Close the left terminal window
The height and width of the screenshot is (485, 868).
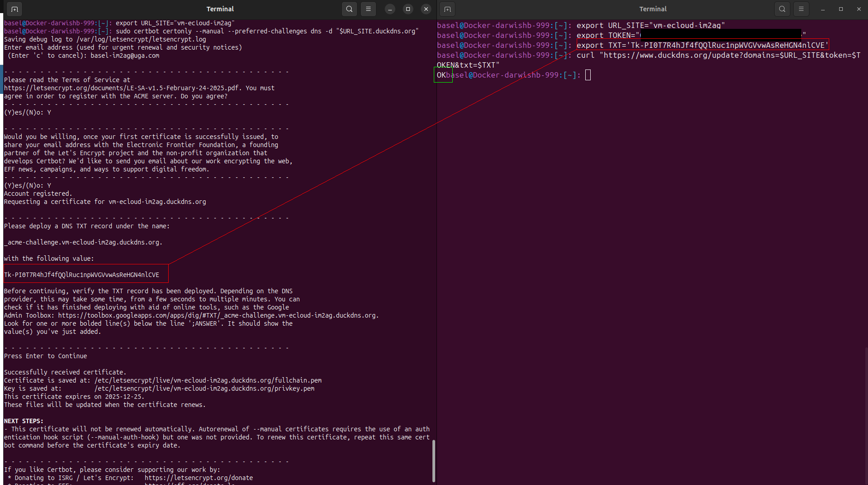tap(426, 9)
